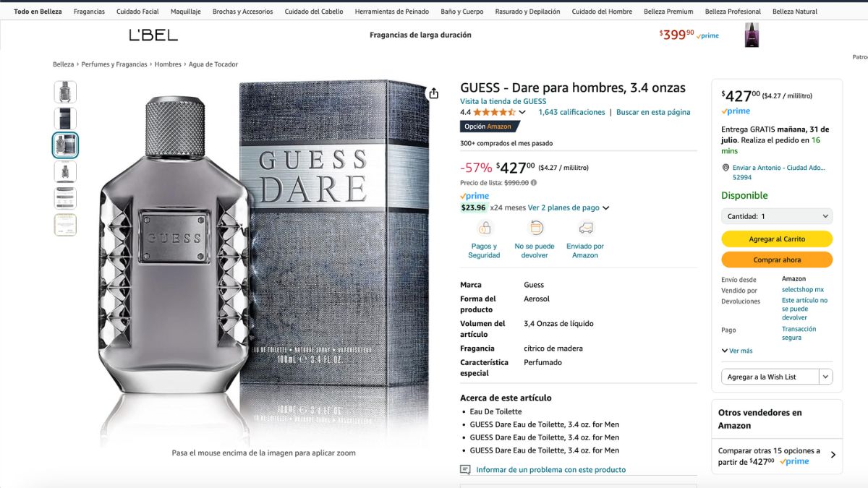The image size is (868, 488).
Task: Open the rating breakdown chevron next to 4.4
Action: coord(522,112)
